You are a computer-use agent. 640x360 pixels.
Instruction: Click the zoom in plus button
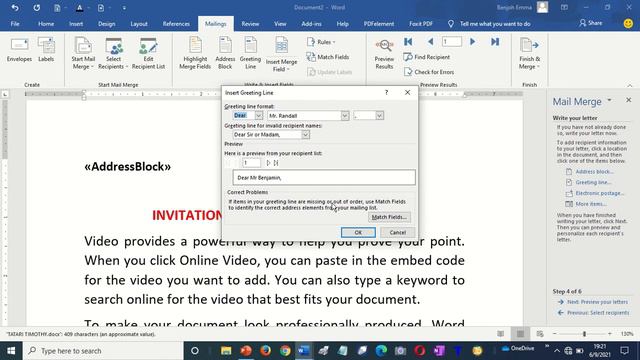(610, 334)
